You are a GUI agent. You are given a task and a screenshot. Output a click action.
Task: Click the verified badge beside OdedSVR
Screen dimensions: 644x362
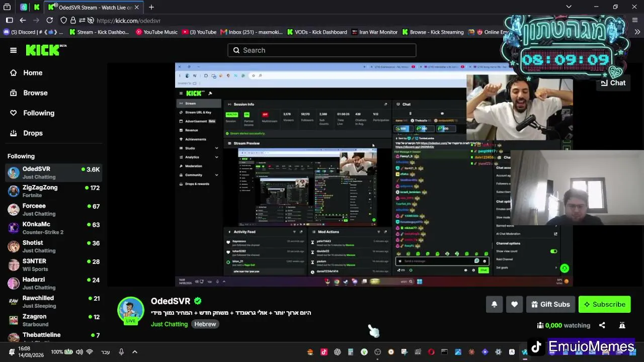coord(198,301)
